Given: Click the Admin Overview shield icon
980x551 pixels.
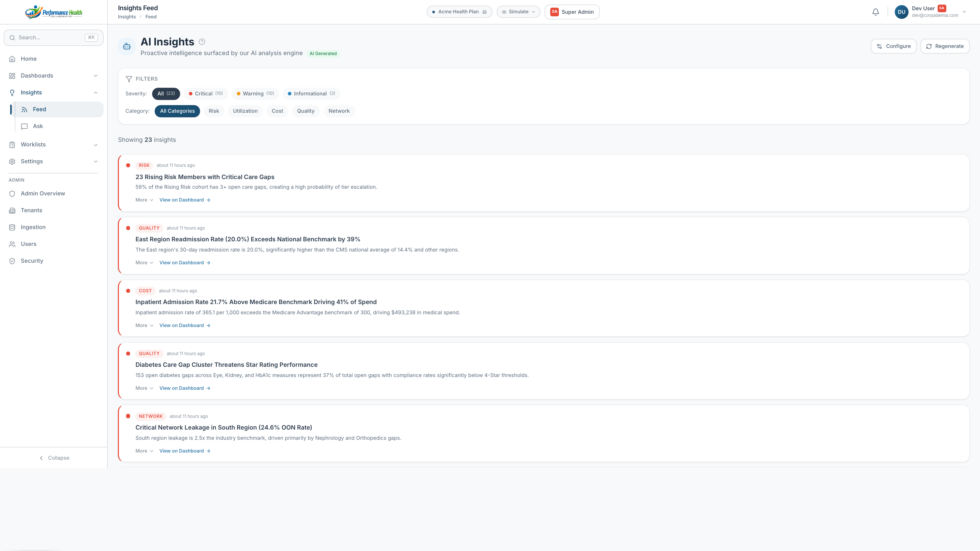Looking at the screenshot, I should pos(12,194).
